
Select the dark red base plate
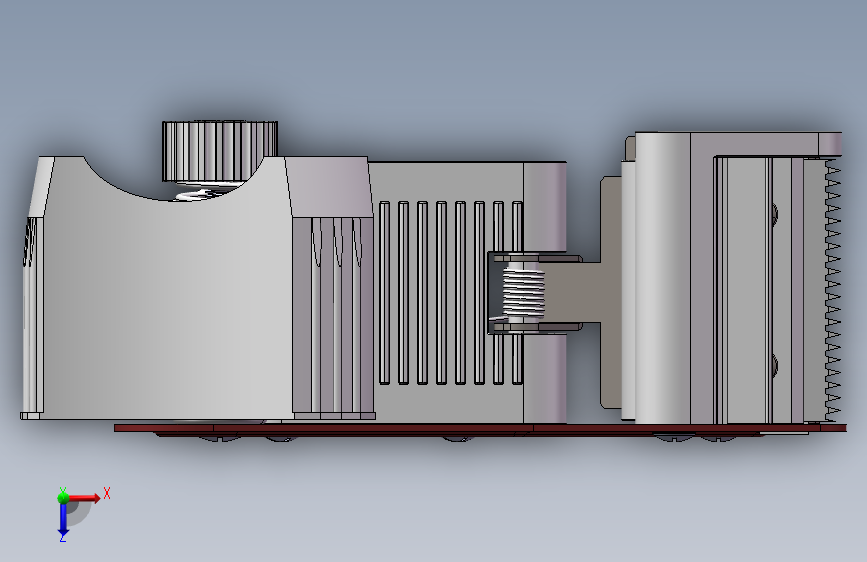coord(480,429)
